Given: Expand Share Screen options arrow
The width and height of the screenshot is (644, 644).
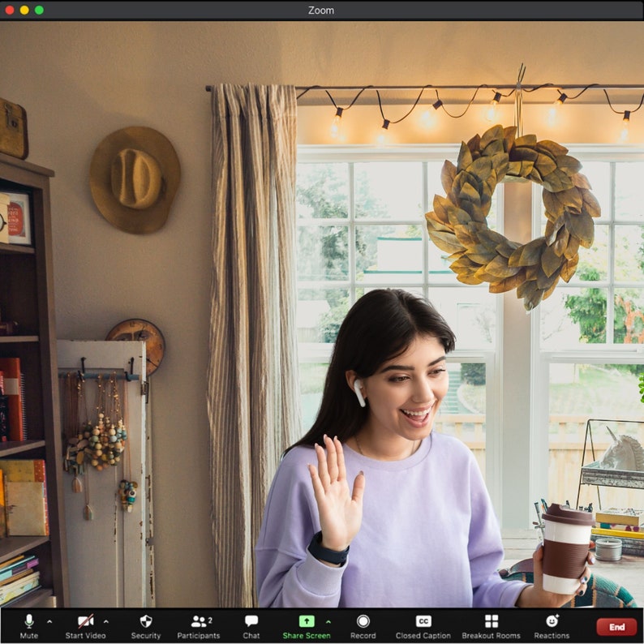Looking at the screenshot, I should pyautogui.click(x=328, y=622).
